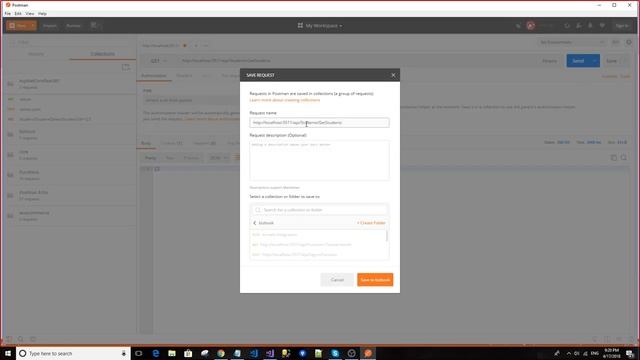Click the blue Send button
640x360 pixels.
(578, 61)
